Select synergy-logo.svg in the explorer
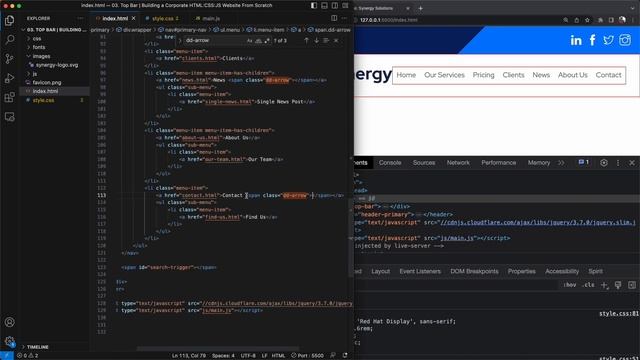 (56, 65)
